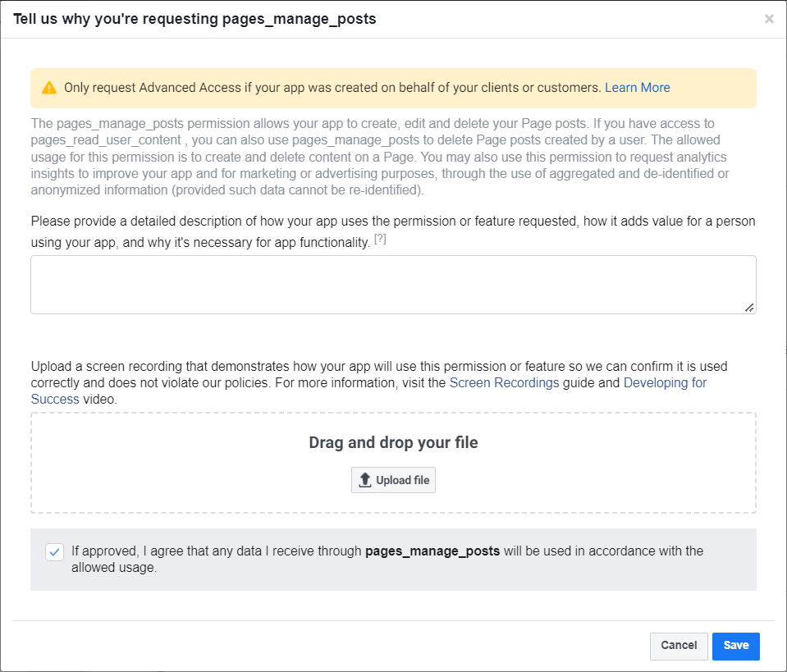
Task: Click the yellow warning triangle icon
Action: pyautogui.click(x=49, y=88)
